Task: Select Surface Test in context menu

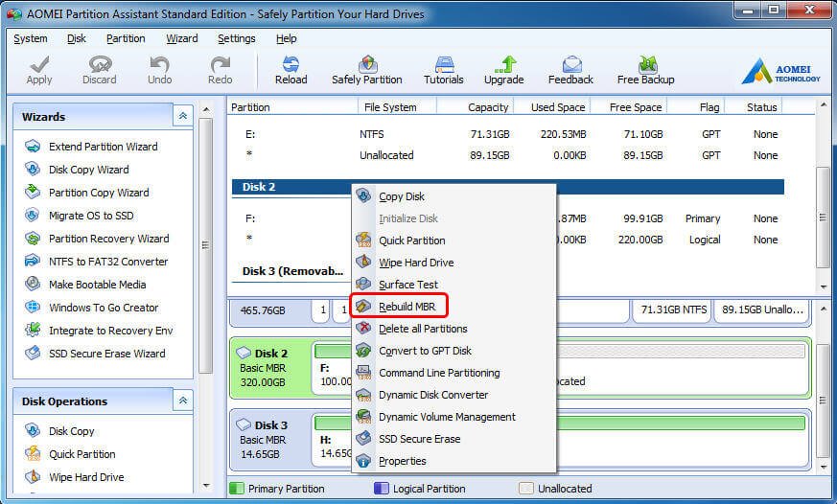Action: (453, 285)
